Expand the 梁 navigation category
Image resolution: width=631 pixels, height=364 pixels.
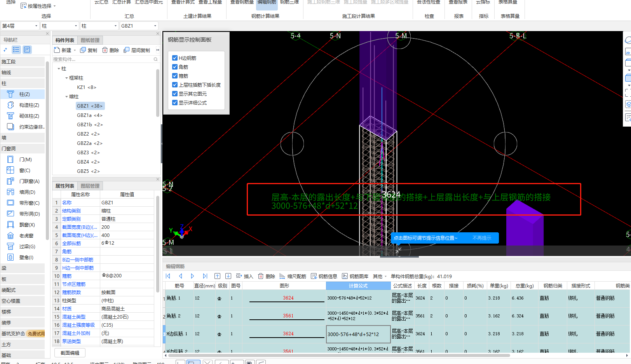click(23, 268)
